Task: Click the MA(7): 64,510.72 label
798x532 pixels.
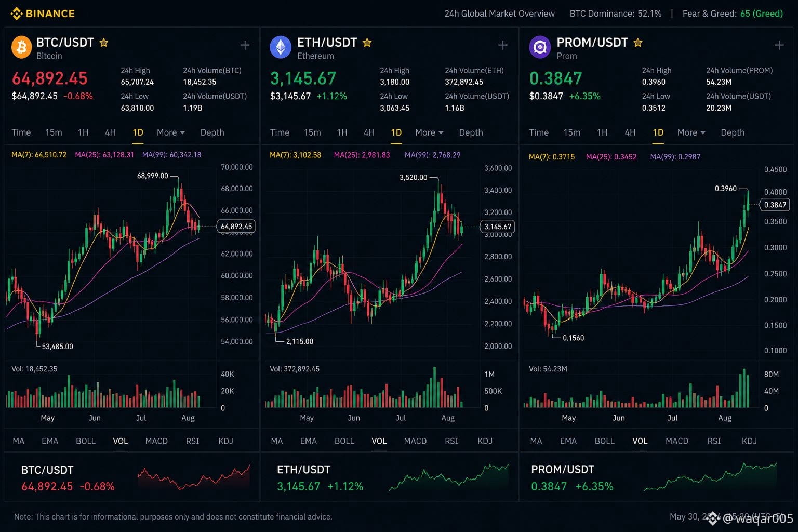Action: coord(39,155)
